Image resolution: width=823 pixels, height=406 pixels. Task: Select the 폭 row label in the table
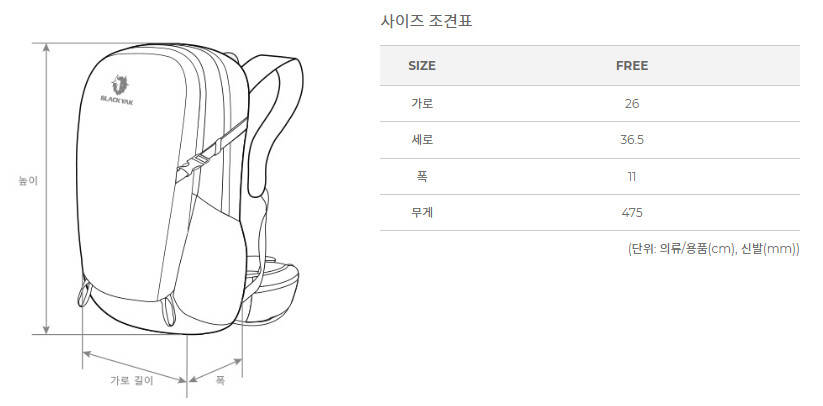tap(422, 176)
